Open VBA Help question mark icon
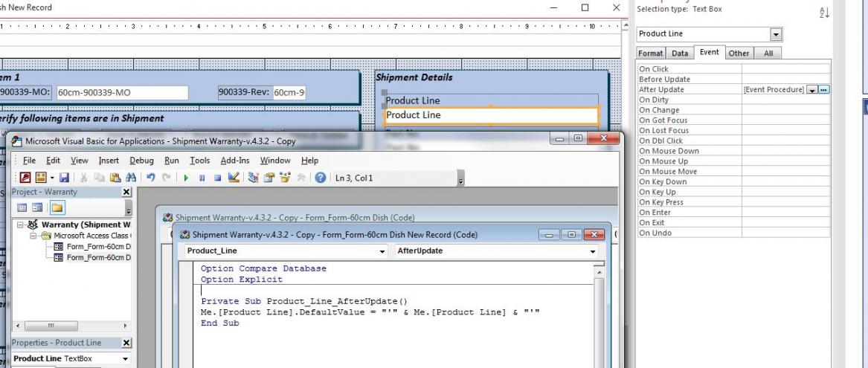The height and width of the screenshot is (368, 868). point(320,178)
